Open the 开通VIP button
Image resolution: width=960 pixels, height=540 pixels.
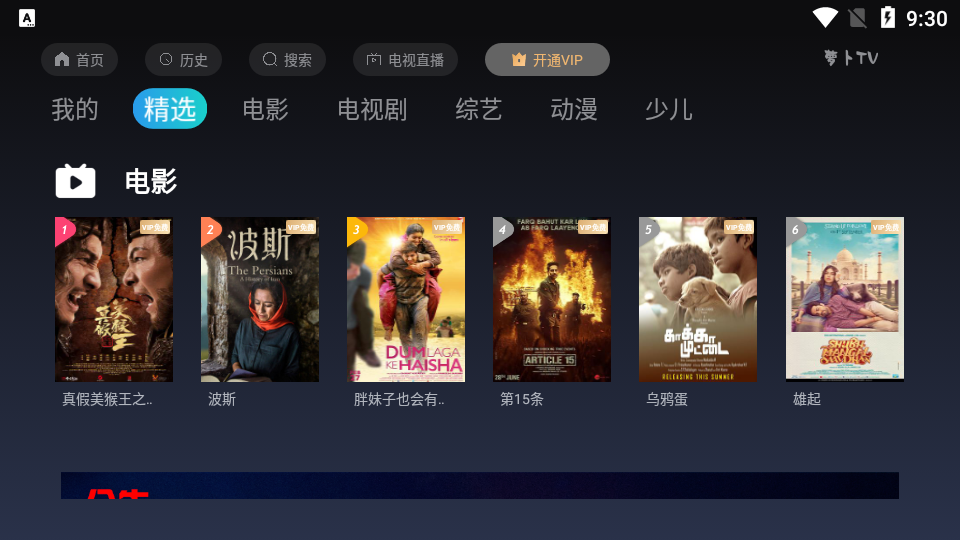(547, 59)
